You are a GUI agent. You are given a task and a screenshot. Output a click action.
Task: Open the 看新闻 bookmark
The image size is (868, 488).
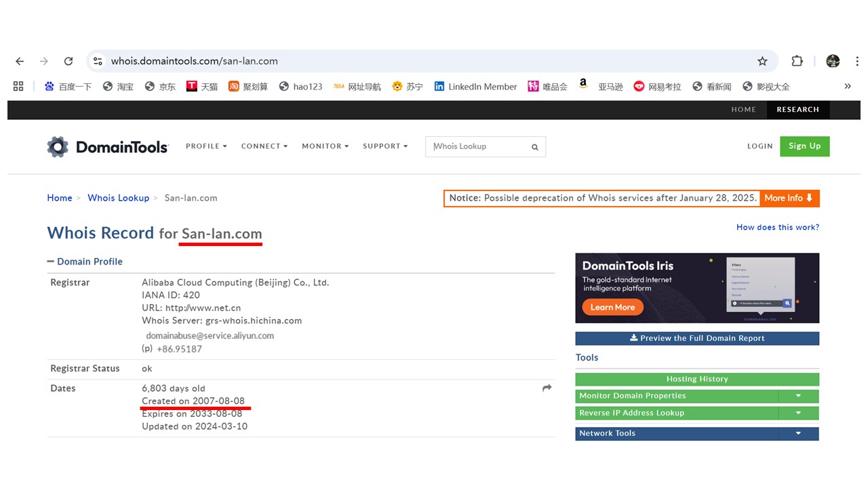pos(711,87)
